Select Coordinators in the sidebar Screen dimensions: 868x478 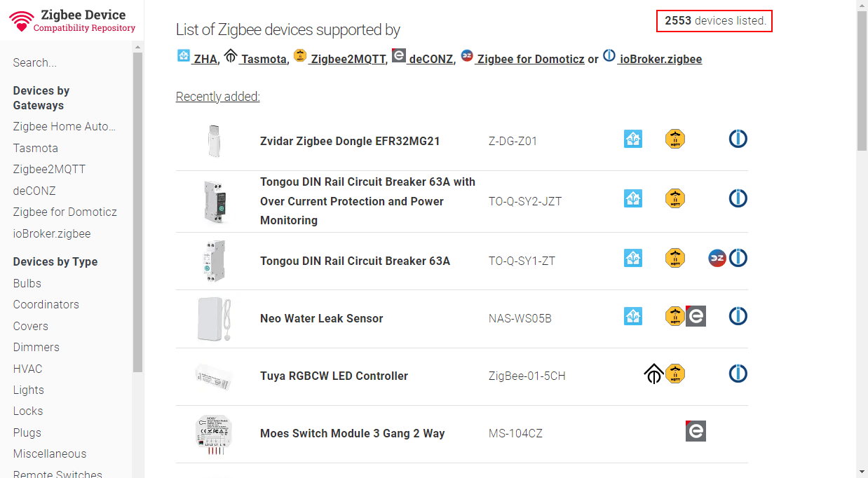pyautogui.click(x=46, y=304)
